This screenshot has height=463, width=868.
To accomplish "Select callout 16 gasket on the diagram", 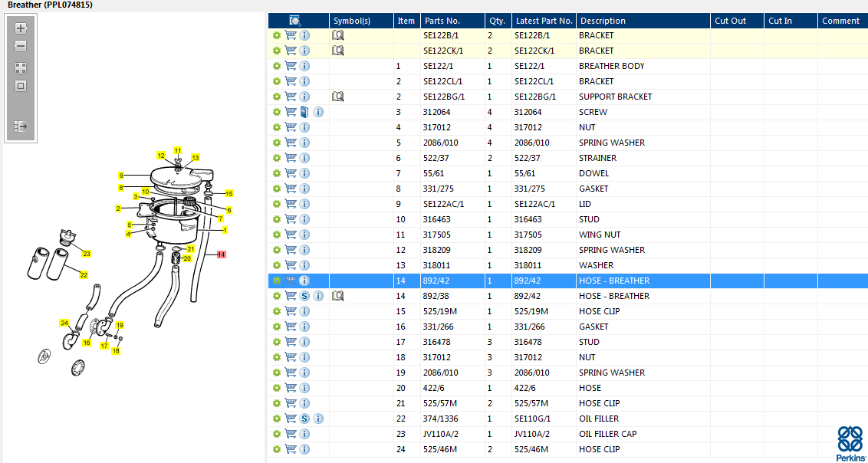I will coord(87,343).
